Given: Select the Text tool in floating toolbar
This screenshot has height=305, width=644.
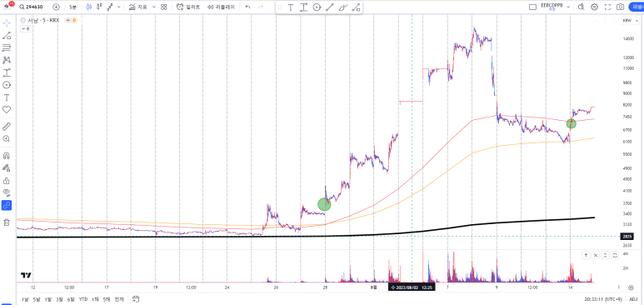Looking at the screenshot, I should [291, 7].
